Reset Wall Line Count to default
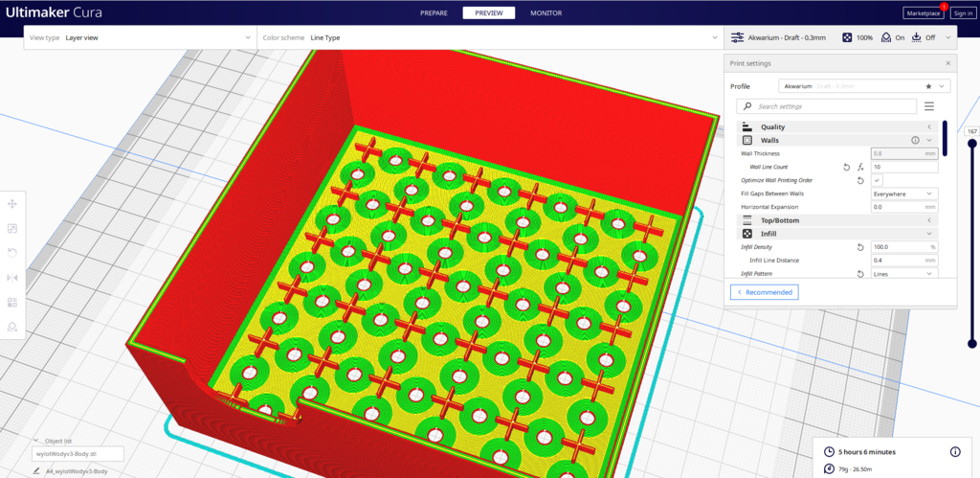 (x=846, y=167)
